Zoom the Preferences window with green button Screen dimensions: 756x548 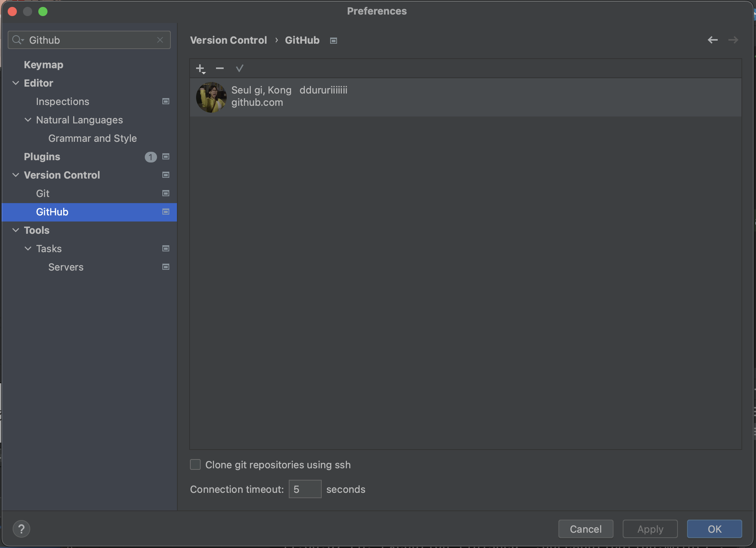pos(43,11)
